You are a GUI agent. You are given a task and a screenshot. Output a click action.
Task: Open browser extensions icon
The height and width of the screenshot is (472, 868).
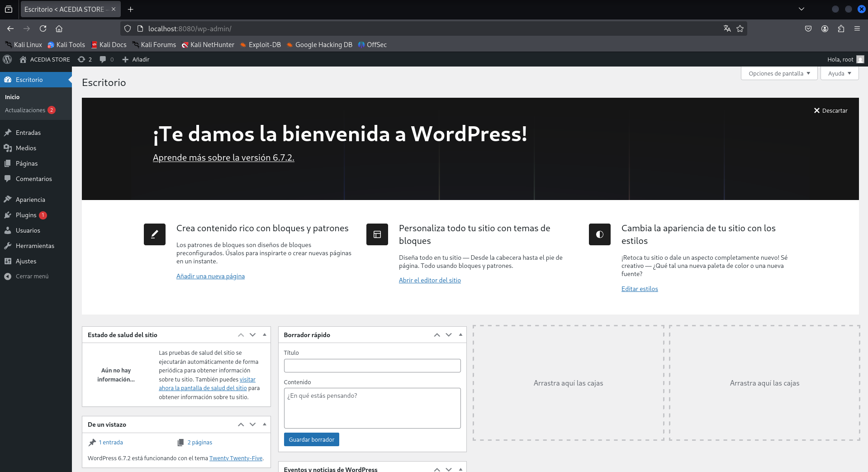(x=841, y=29)
